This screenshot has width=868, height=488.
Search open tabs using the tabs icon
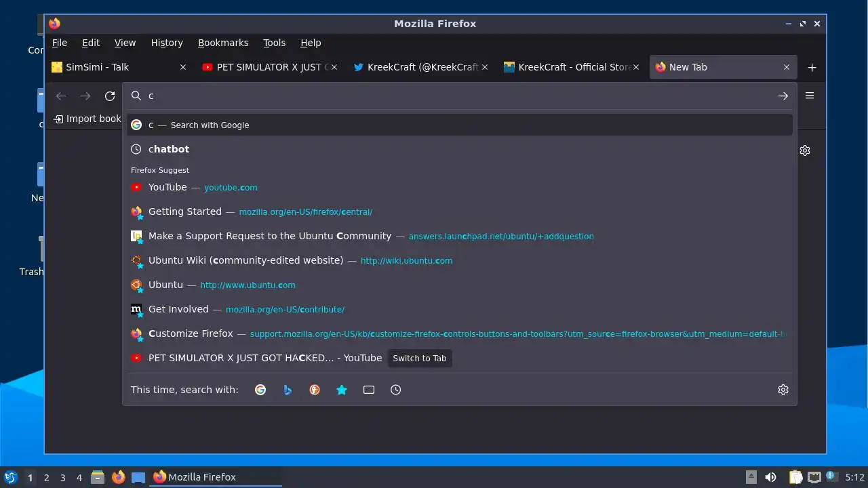click(x=369, y=390)
